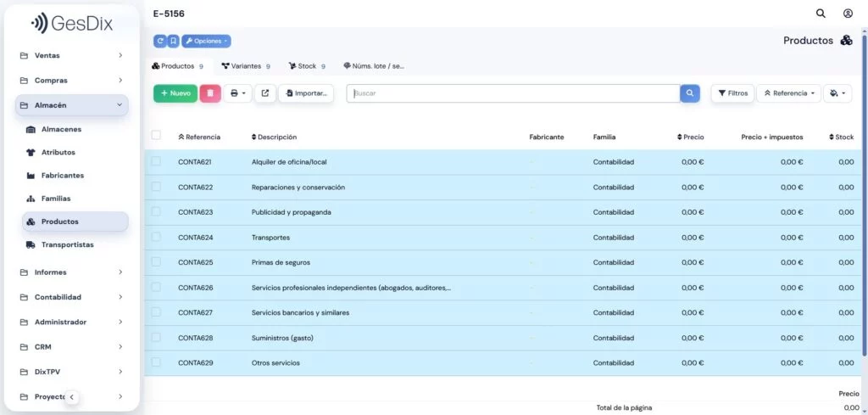Open the Filtros button
868x415 pixels.
(x=732, y=93)
